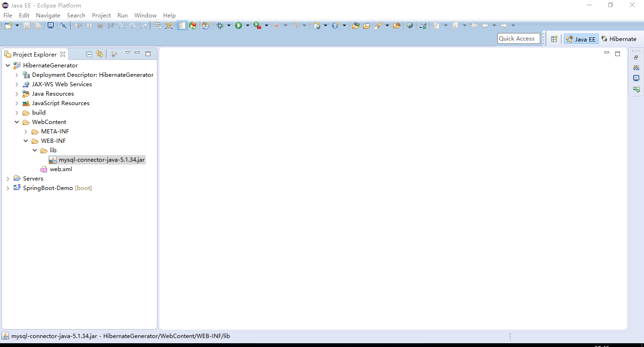
Task: Click the Step Into icon
Action: 122,25
